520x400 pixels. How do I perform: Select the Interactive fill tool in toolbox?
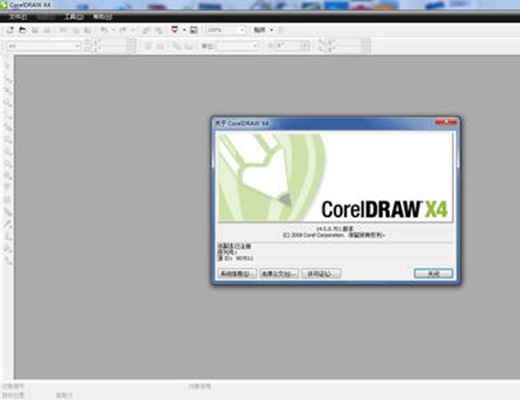(x=7, y=261)
